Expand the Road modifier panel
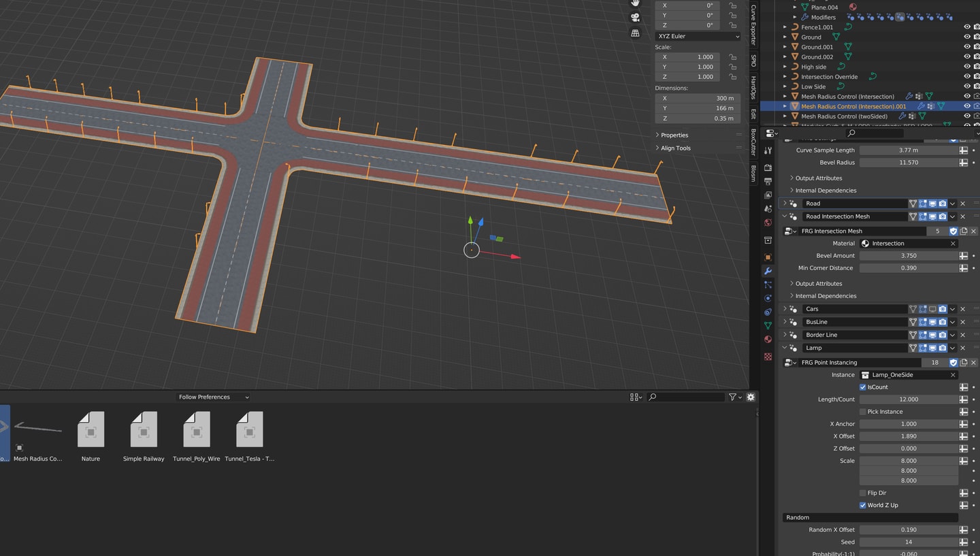Screen dimensions: 980x556 point(785,203)
